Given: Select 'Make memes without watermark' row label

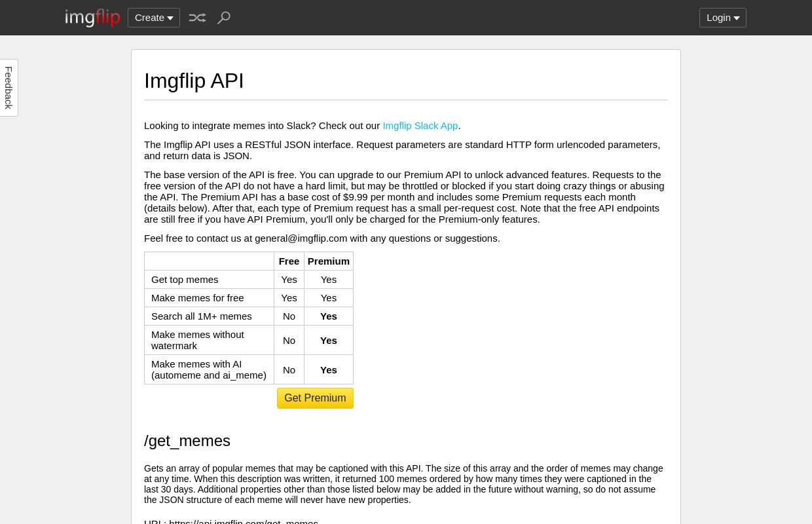Looking at the screenshot, I should click(x=198, y=340).
